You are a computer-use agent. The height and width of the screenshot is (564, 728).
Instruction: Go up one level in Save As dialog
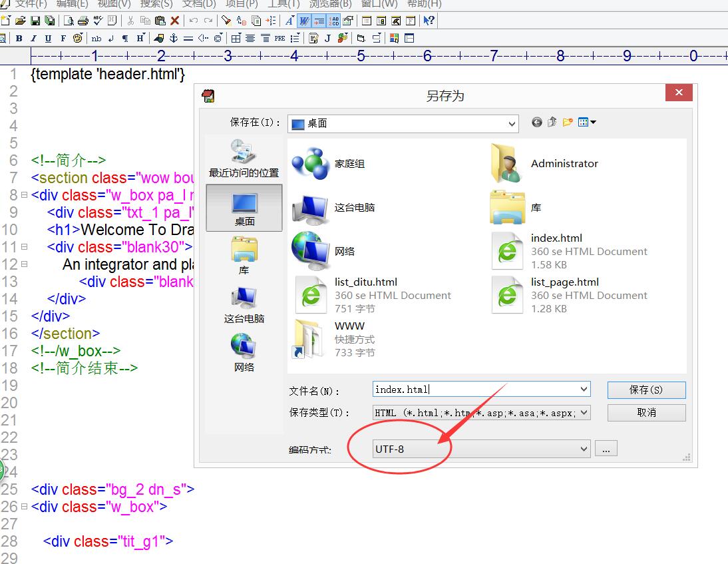(x=552, y=123)
